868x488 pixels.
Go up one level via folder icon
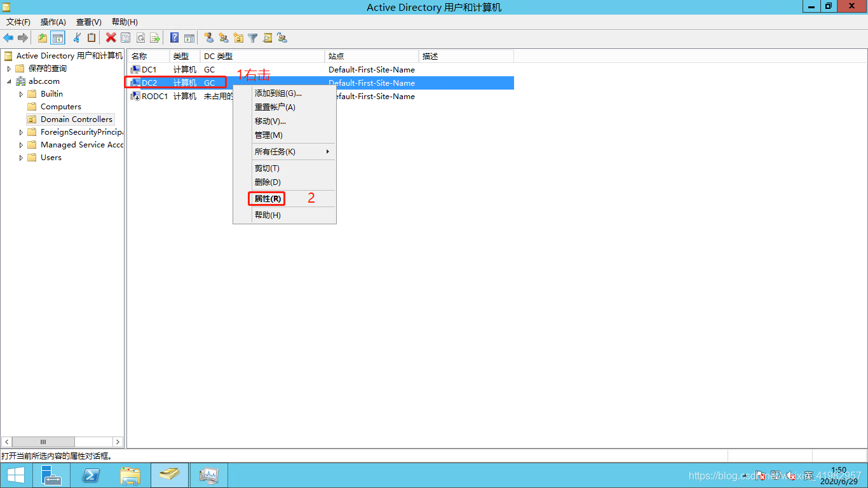[x=43, y=38]
